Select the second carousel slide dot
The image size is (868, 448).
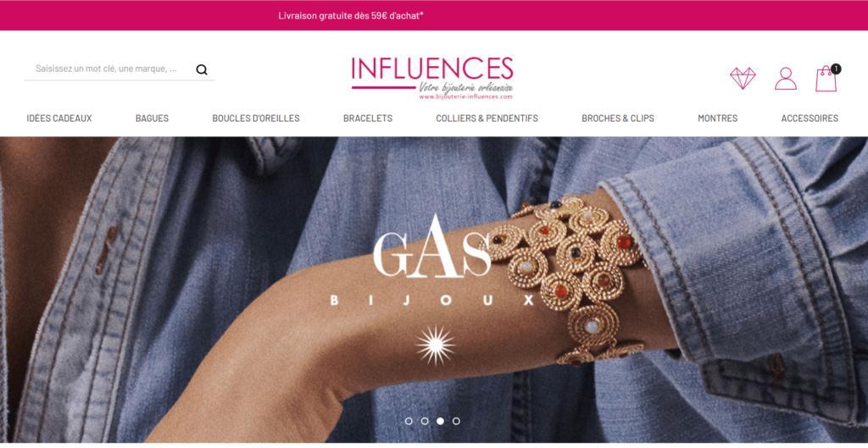coord(425,421)
